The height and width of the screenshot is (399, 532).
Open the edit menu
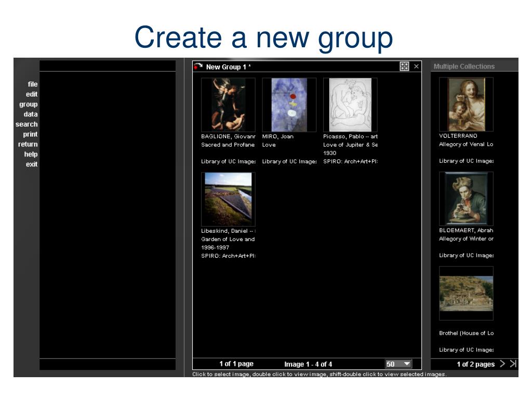pos(32,95)
